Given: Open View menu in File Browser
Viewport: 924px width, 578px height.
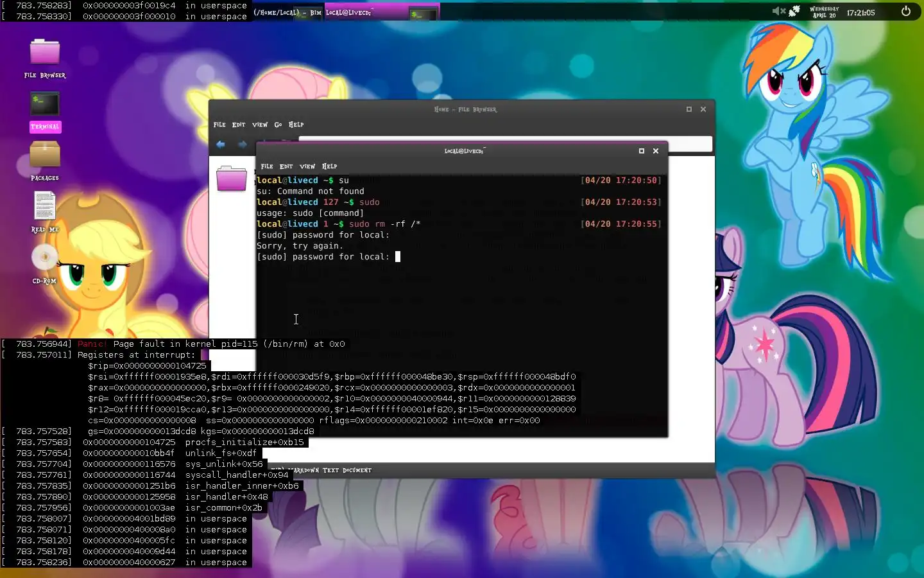Looking at the screenshot, I should click(260, 125).
